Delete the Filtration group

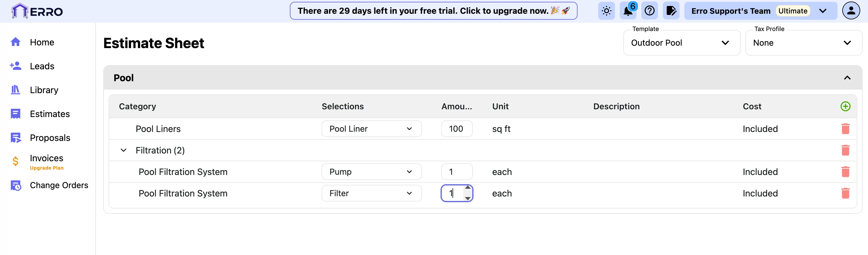click(x=845, y=150)
